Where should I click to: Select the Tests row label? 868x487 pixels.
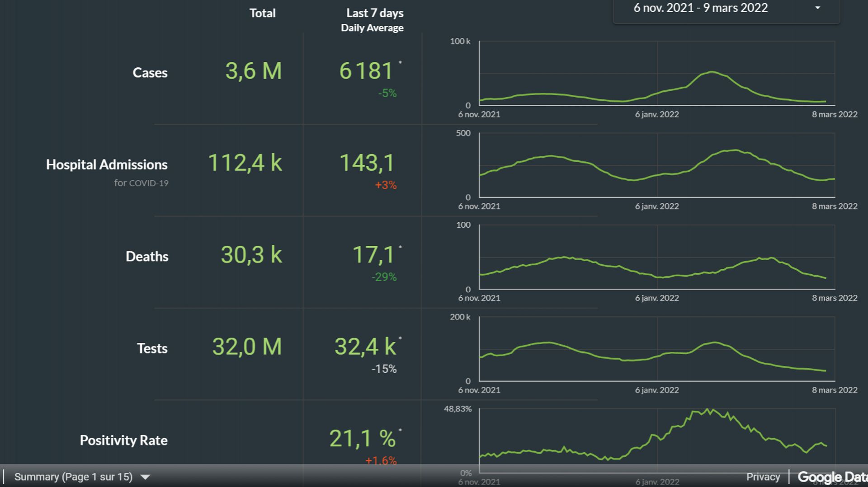(152, 348)
